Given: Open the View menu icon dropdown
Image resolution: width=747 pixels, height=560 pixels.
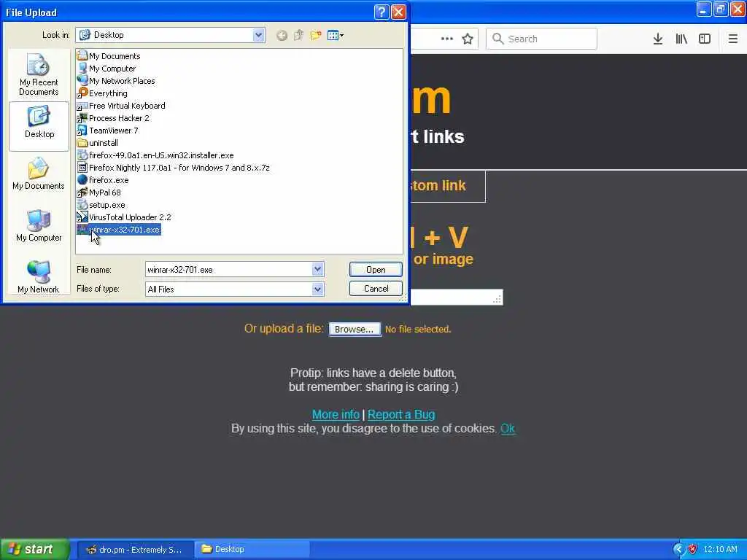Looking at the screenshot, I should coord(336,35).
